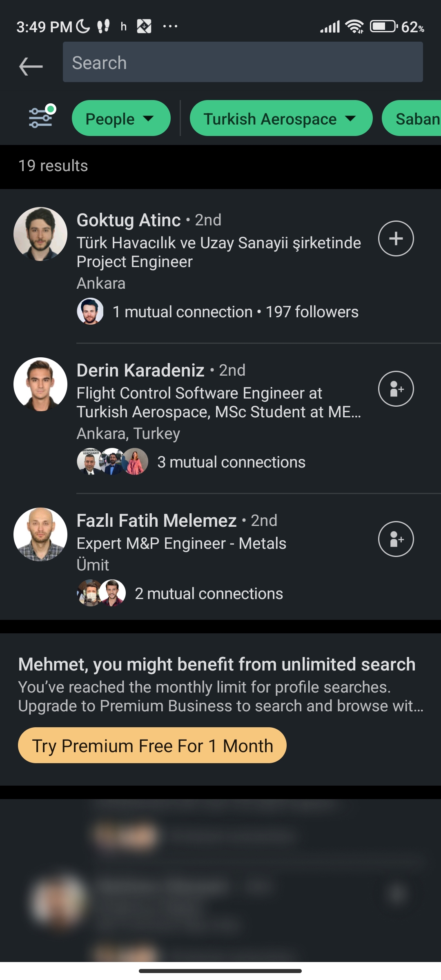Image resolution: width=441 pixels, height=980 pixels.
Task: Tap the battery icon in status bar
Action: tap(383, 27)
